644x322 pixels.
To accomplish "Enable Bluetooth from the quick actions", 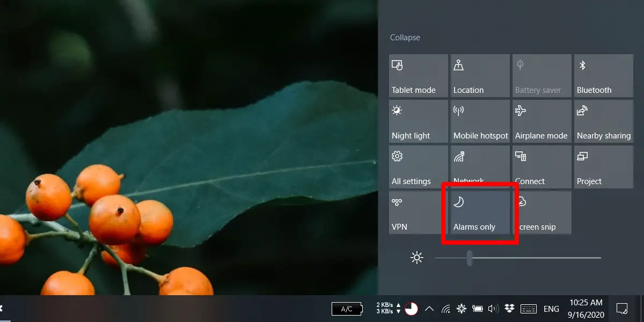I will [603, 76].
